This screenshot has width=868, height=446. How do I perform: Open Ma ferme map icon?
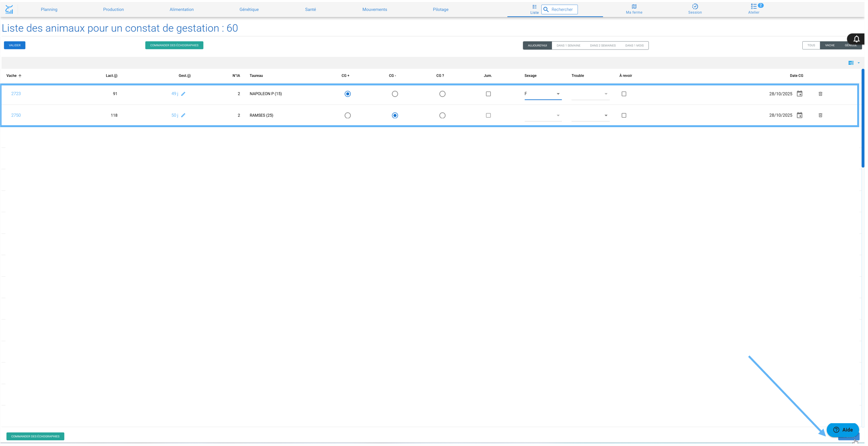[x=634, y=7]
